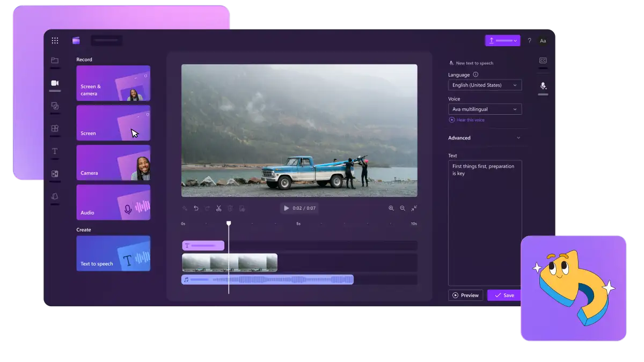Zoom in on the timeline
This screenshot has height=362, width=644.
point(391,208)
